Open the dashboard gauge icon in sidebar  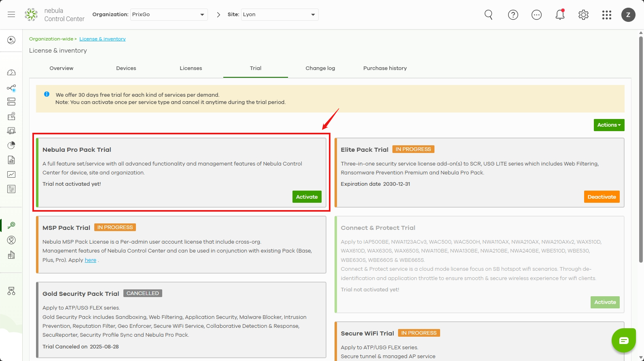[11, 72]
